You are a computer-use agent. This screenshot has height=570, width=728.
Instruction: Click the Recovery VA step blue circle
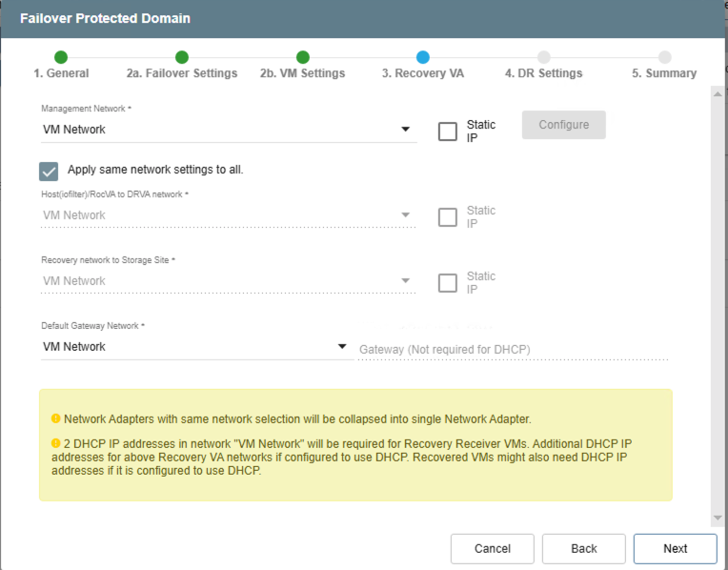click(423, 57)
